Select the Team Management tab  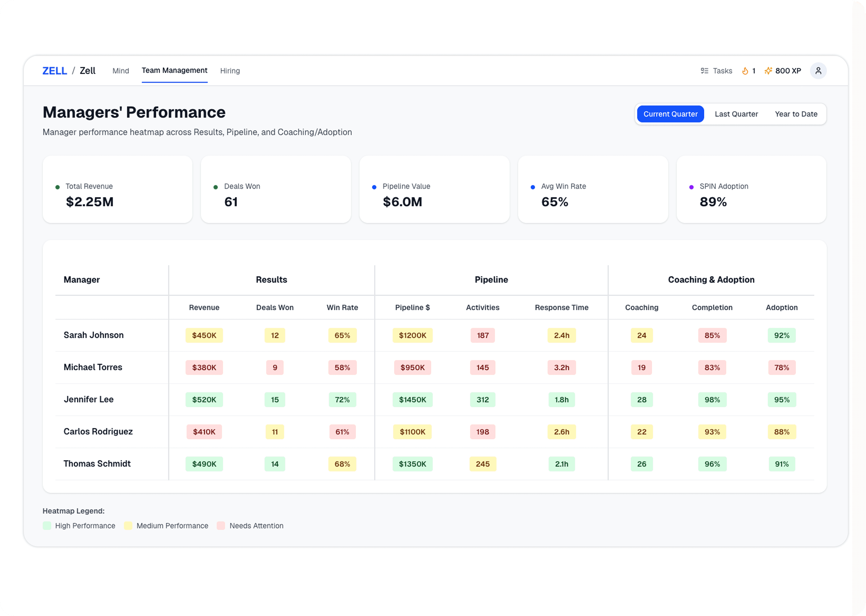tap(174, 71)
